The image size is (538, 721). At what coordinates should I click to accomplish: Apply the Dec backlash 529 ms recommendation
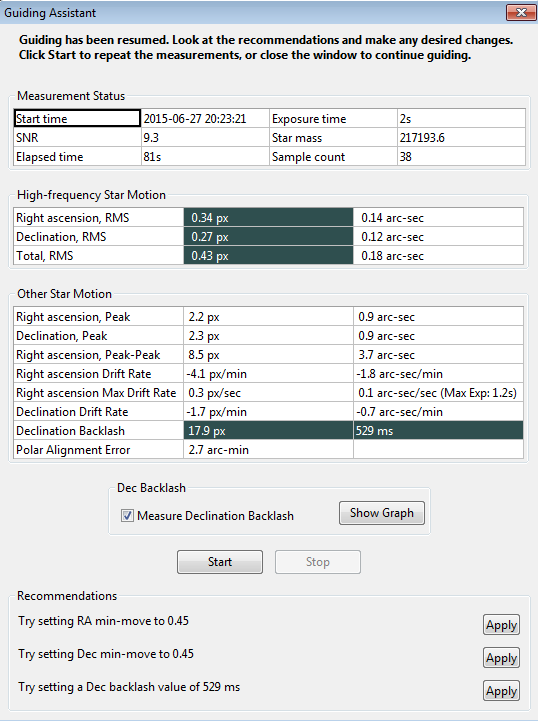501,691
